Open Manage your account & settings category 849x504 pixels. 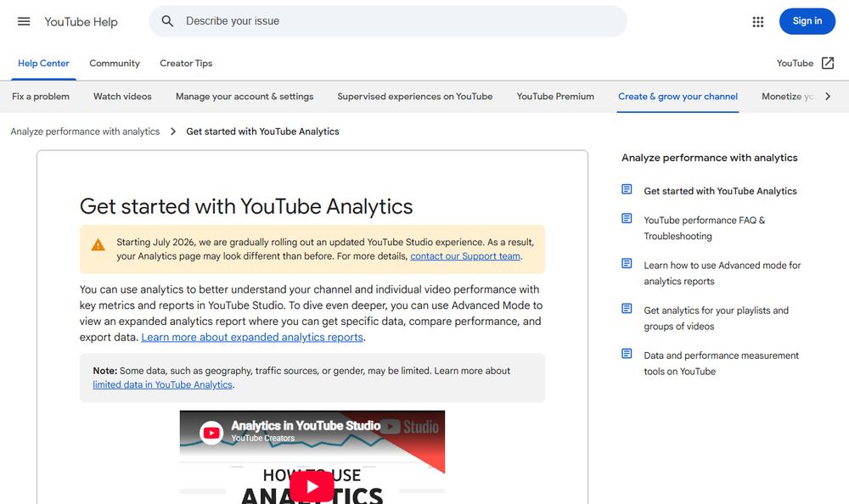coord(245,97)
